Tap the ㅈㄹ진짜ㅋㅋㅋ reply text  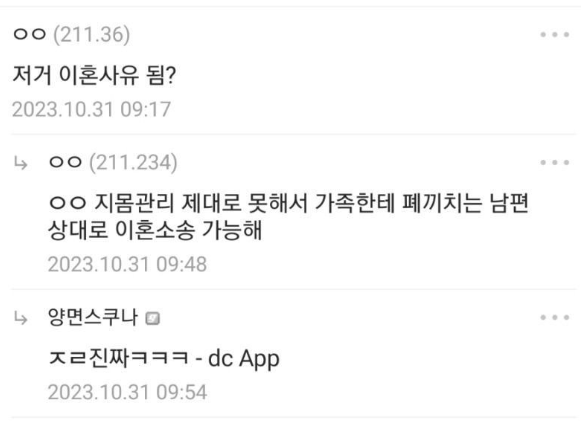[119, 359]
